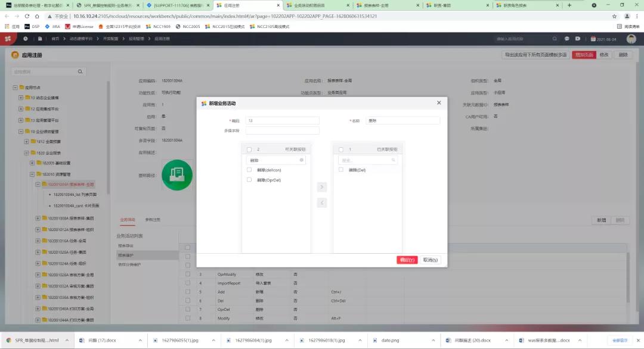Image resolution: width=644 pixels, height=349 pixels.
Task: Click into the 名称 input field
Action: point(402,120)
